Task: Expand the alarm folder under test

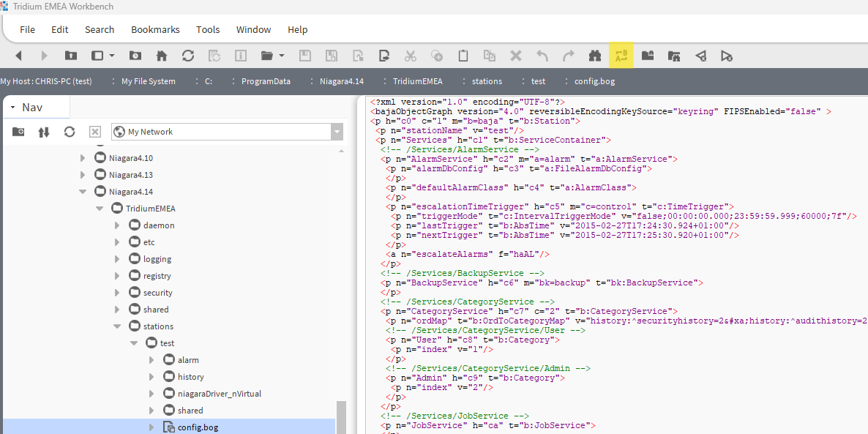Action: pos(151,360)
